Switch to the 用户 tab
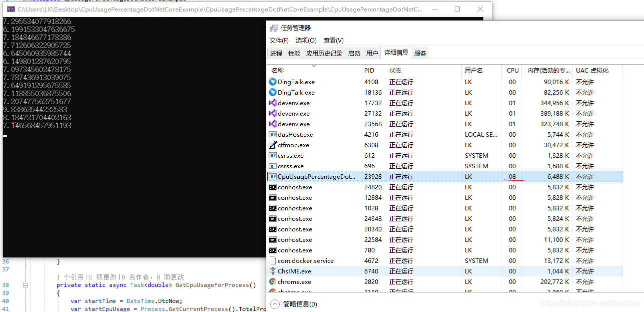The width and height of the screenshot is (644, 312). (x=372, y=53)
